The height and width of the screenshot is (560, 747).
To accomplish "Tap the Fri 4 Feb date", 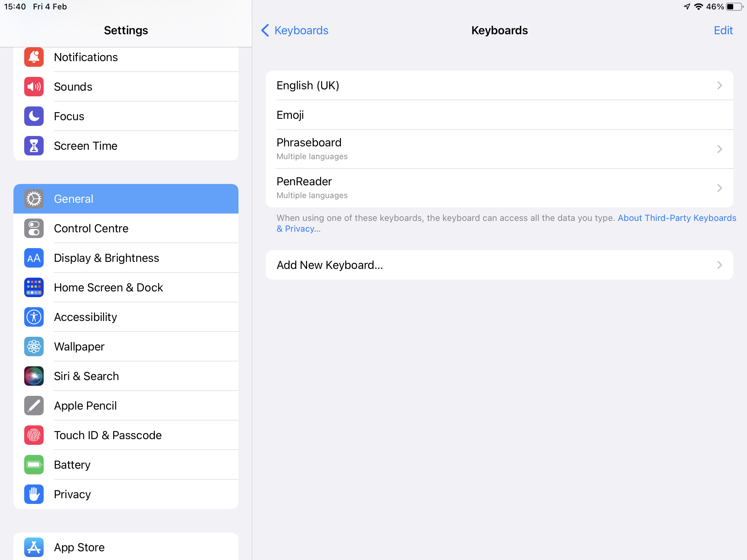I will coord(50,7).
